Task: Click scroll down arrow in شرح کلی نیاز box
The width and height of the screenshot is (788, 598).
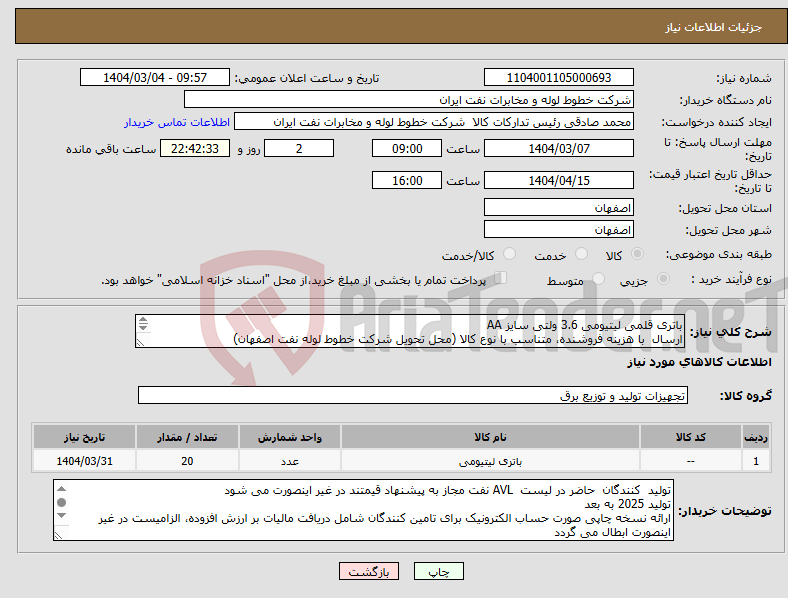Action: click(x=143, y=328)
